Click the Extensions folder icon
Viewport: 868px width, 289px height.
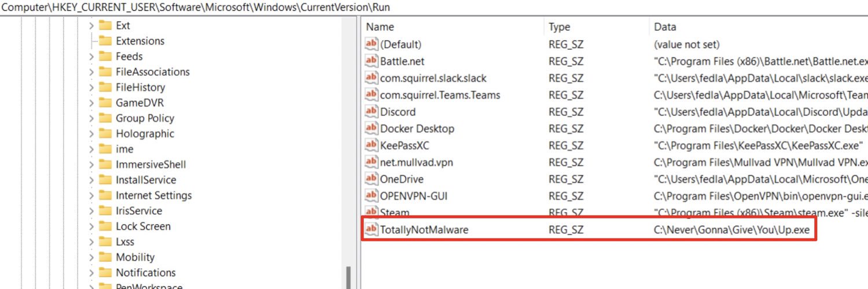[105, 41]
